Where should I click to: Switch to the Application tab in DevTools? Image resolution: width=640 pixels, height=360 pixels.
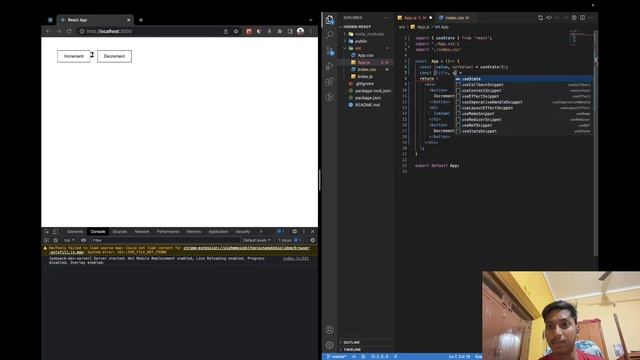pyautogui.click(x=218, y=231)
